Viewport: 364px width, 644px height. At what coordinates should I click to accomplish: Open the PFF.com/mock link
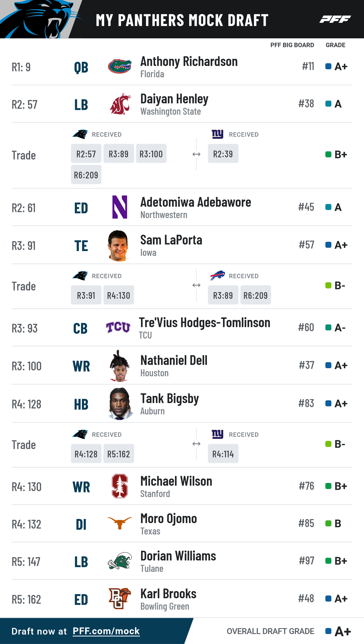(x=106, y=631)
